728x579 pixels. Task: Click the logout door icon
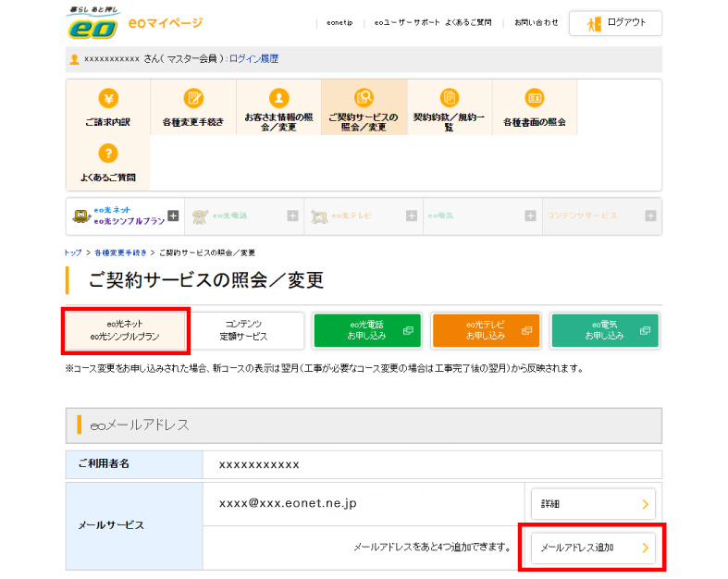point(594,24)
